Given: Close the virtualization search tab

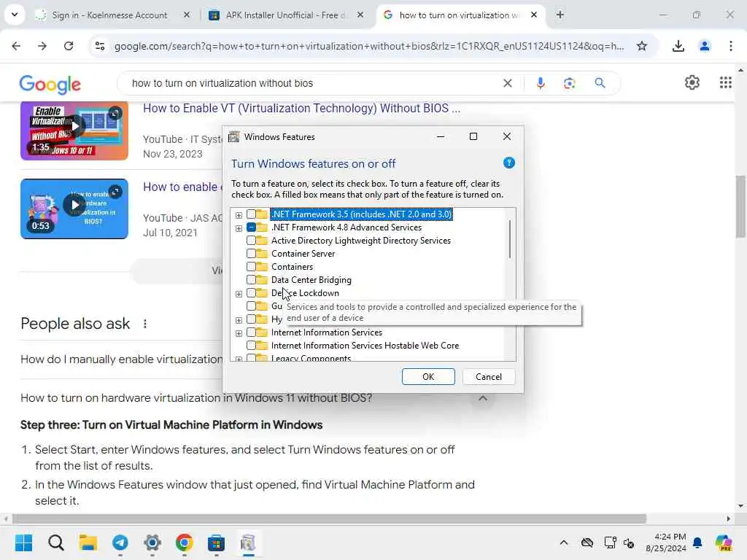Looking at the screenshot, I should tap(534, 15).
